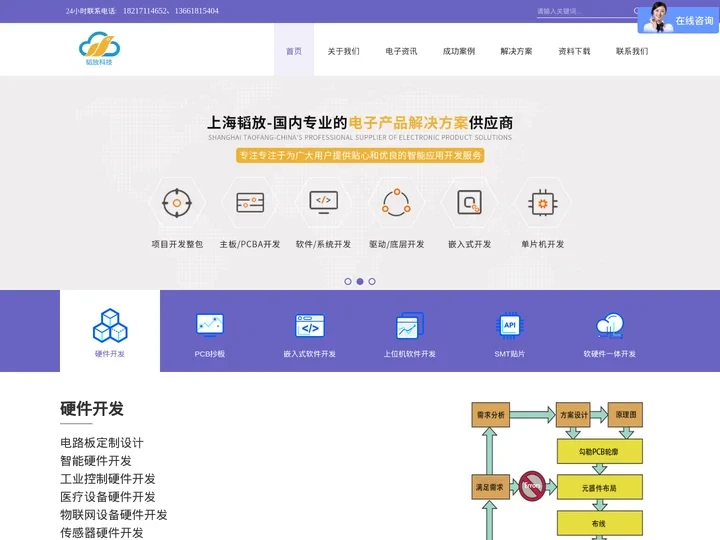Click the 单片机开发 microcontroller icon

(543, 202)
